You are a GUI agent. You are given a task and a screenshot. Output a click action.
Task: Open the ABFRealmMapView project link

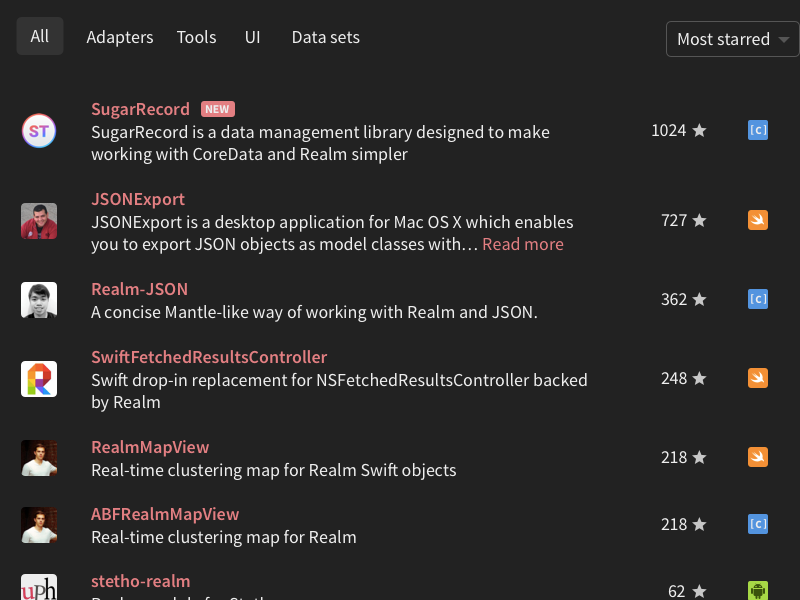[x=165, y=514]
